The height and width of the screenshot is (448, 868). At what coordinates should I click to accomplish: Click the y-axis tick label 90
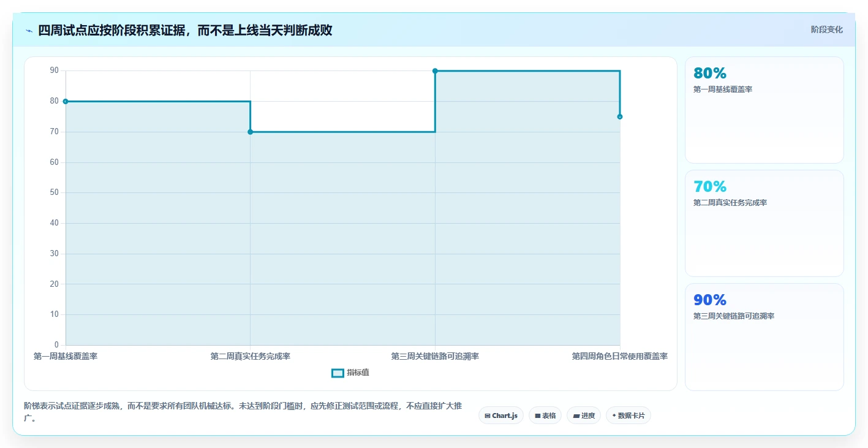pos(55,70)
